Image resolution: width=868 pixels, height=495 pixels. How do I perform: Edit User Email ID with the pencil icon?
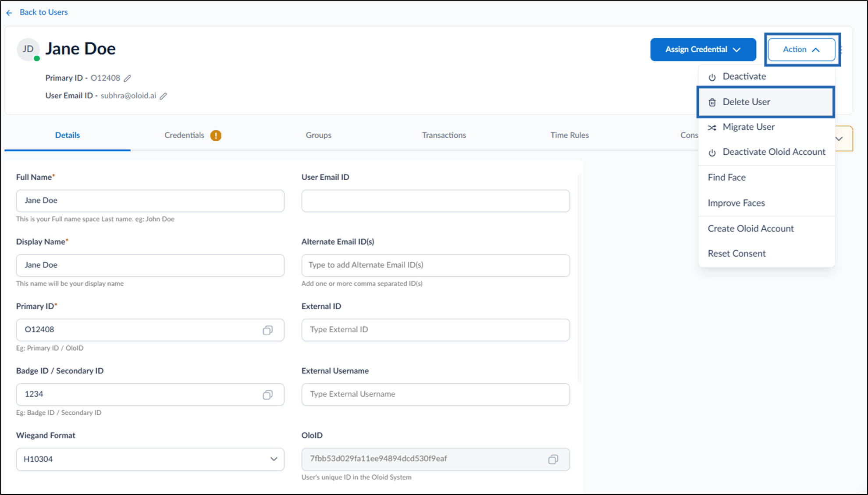pos(163,96)
